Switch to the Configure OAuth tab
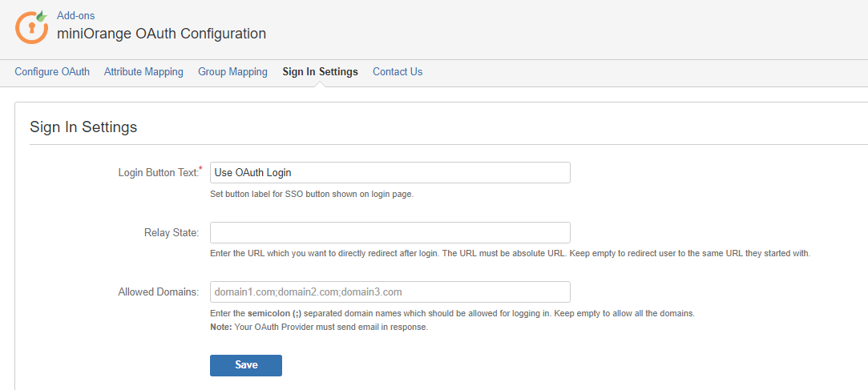The width and height of the screenshot is (868, 390). (52, 72)
